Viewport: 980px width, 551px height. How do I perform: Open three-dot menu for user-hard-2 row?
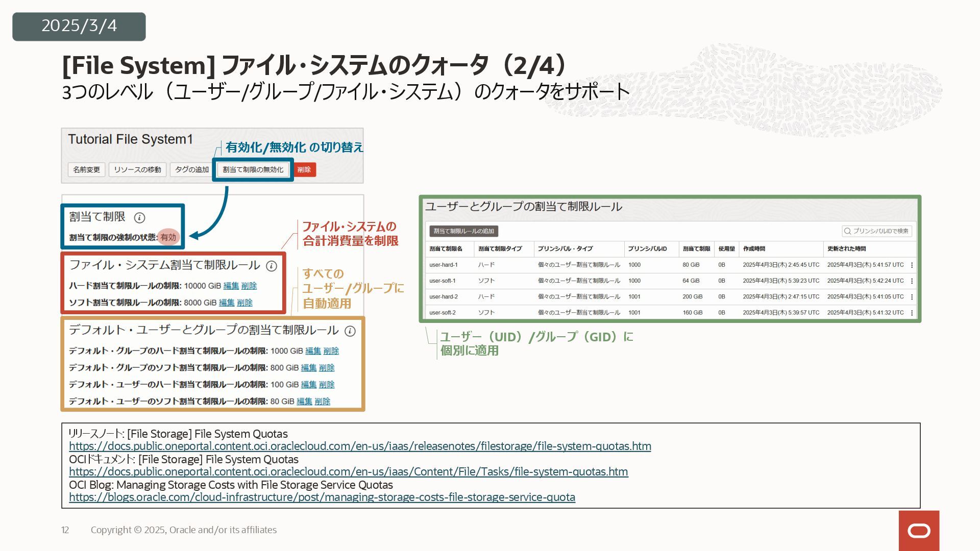912,297
